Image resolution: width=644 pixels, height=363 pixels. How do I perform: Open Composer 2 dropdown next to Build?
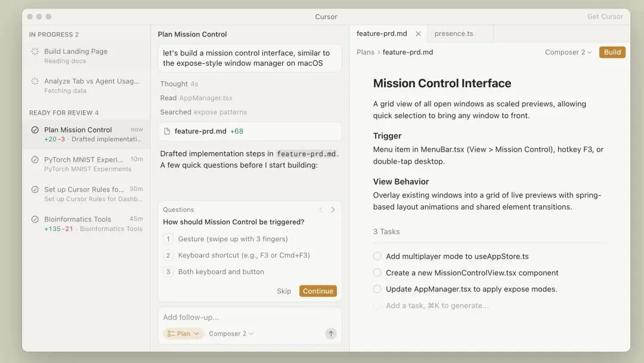tap(568, 52)
